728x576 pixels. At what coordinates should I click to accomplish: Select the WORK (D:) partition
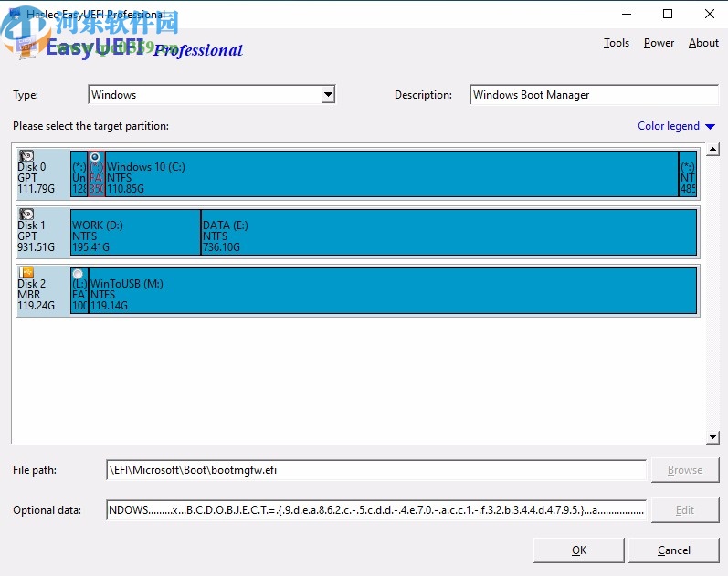click(x=135, y=232)
